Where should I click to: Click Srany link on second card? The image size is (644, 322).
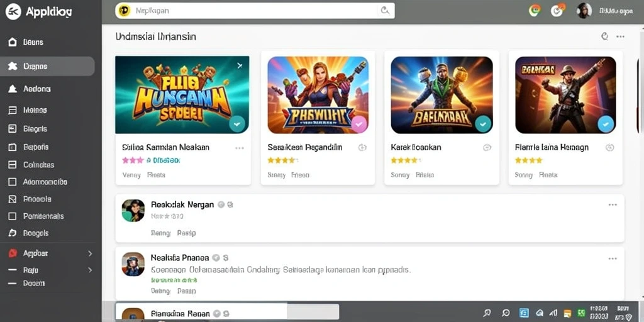tap(277, 175)
